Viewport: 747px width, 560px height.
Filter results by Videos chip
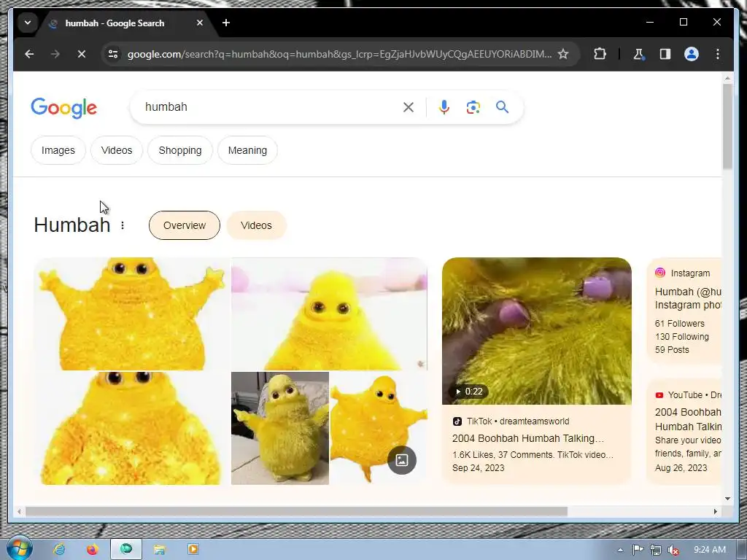pyautogui.click(x=117, y=150)
